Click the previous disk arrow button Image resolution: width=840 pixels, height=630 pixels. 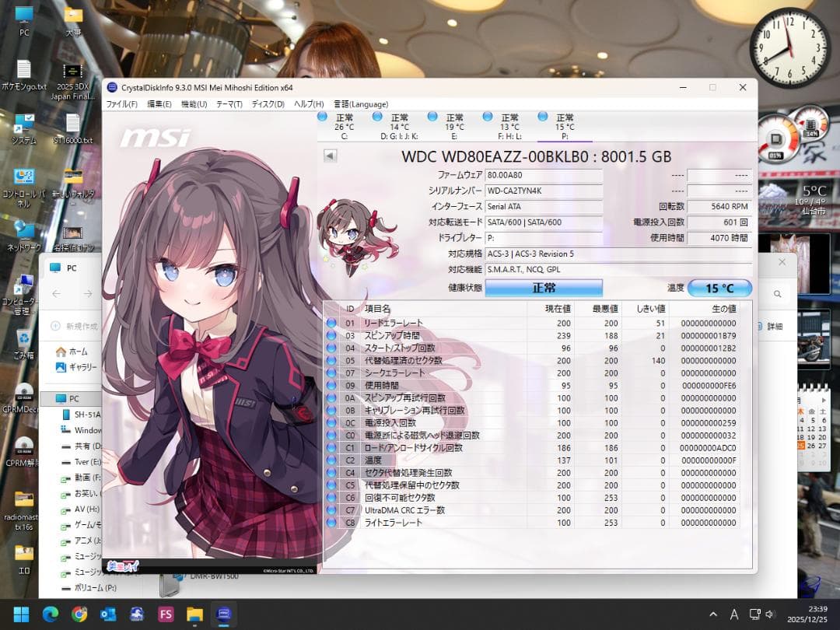(330, 156)
